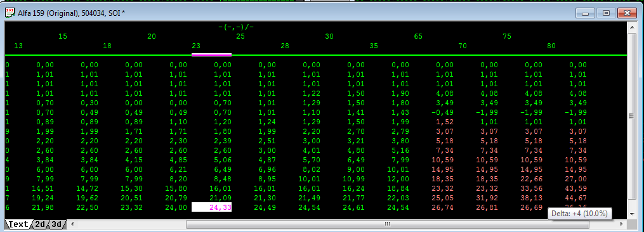Click the pink column marker under 23

(x=211, y=55)
